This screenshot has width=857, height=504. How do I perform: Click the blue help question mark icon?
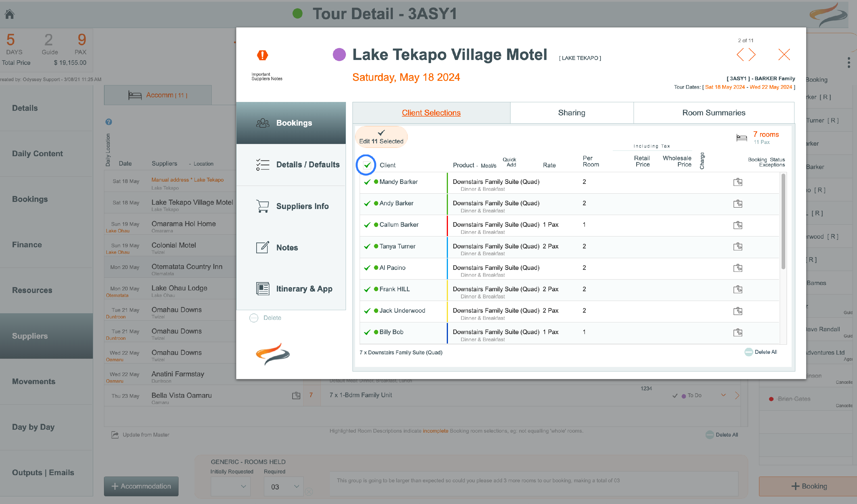pyautogui.click(x=109, y=122)
